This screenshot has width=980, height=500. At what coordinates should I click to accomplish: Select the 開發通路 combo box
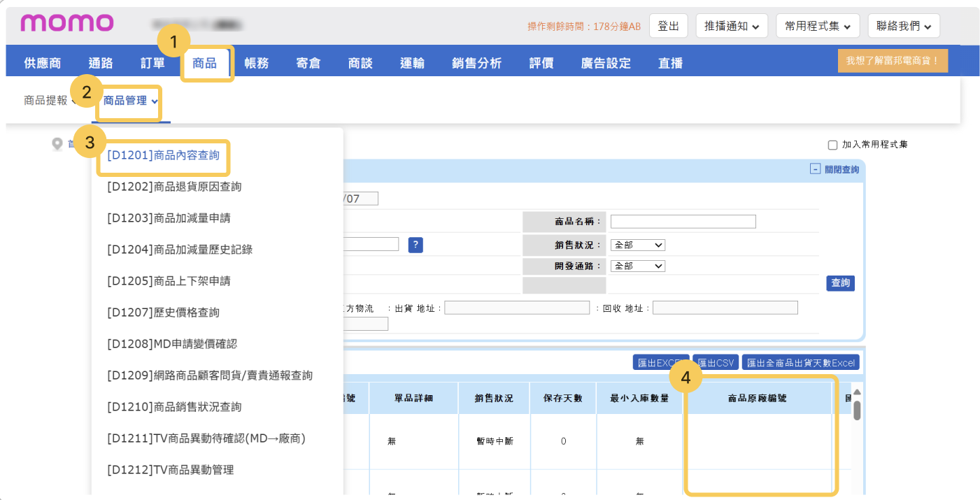[637, 266]
